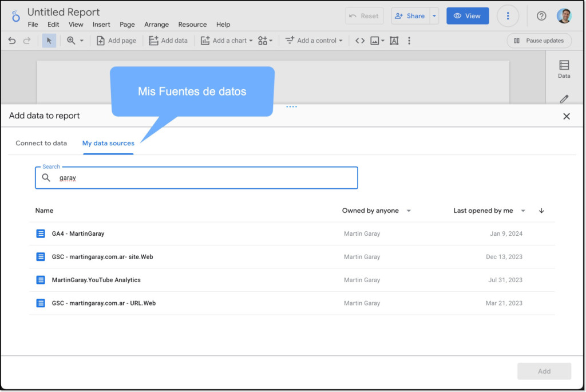The height and width of the screenshot is (392, 586).
Task: Open the Last opened by me dropdown
Action: point(490,211)
